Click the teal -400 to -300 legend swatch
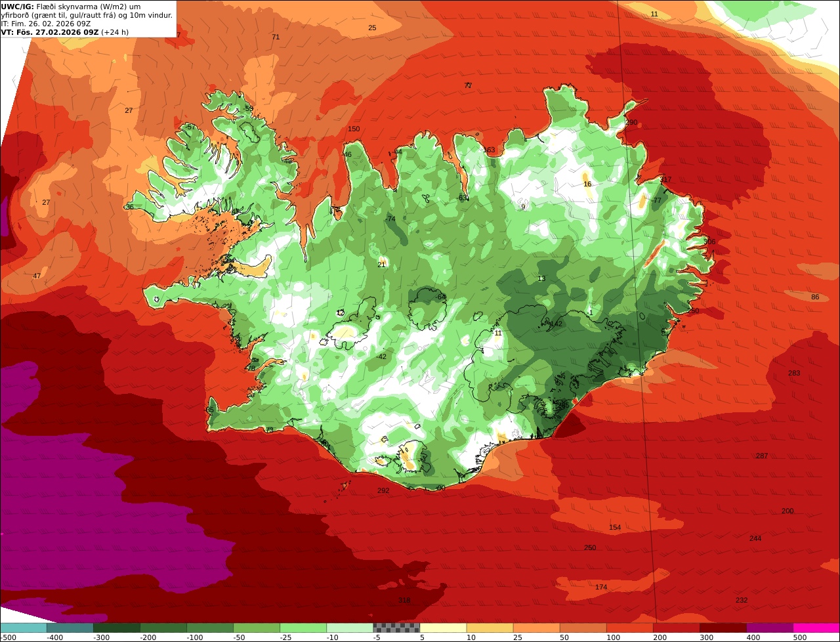 (x=70, y=628)
